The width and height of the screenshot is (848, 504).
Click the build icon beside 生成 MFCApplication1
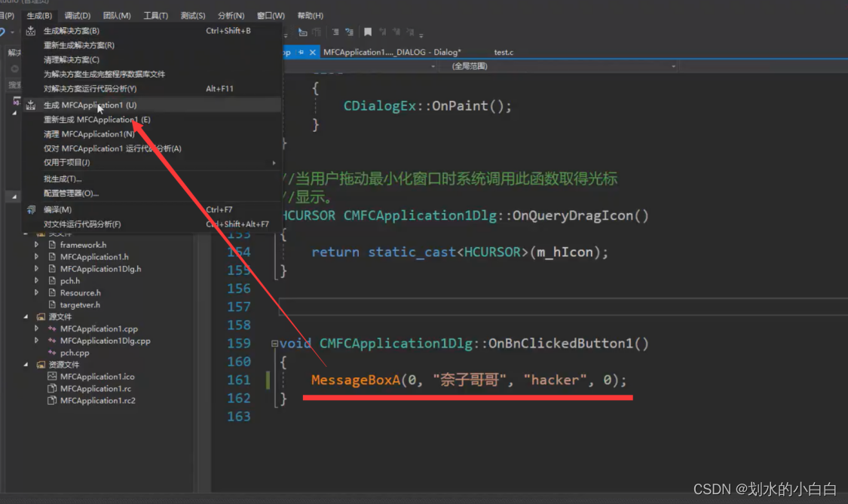pyautogui.click(x=31, y=105)
